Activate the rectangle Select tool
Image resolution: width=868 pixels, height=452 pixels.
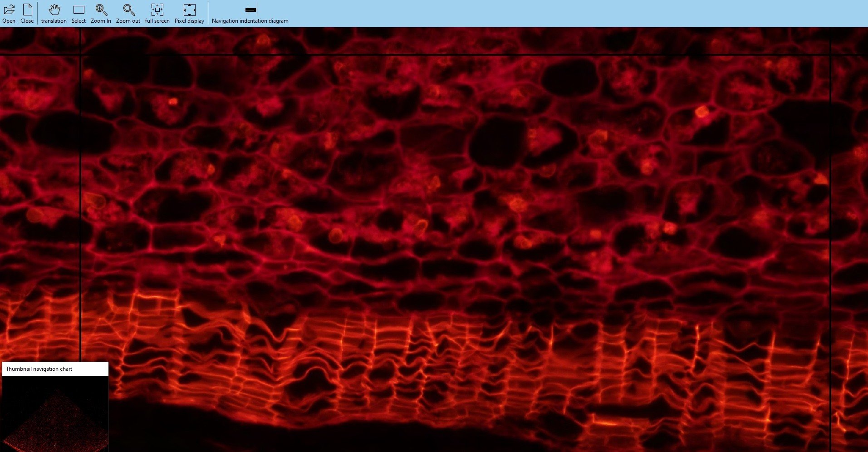point(78,14)
